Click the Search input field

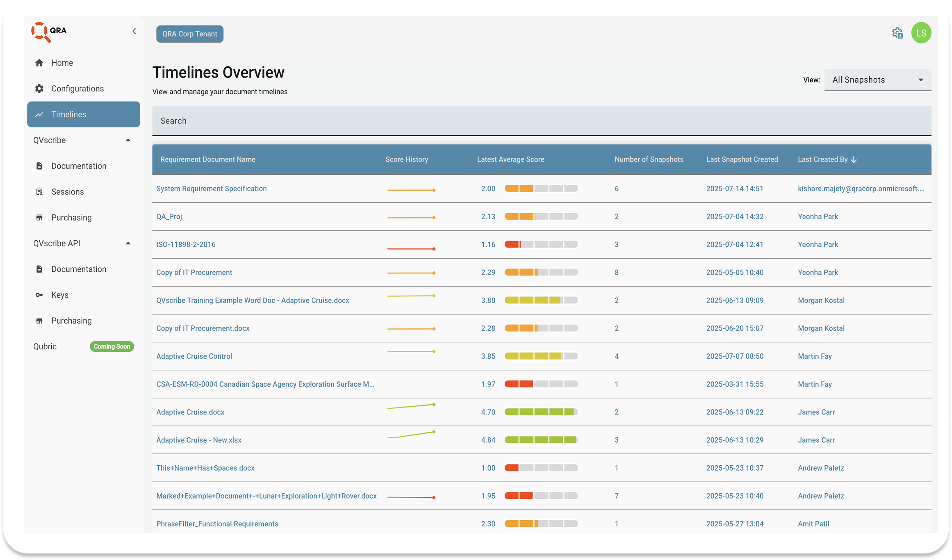[542, 121]
